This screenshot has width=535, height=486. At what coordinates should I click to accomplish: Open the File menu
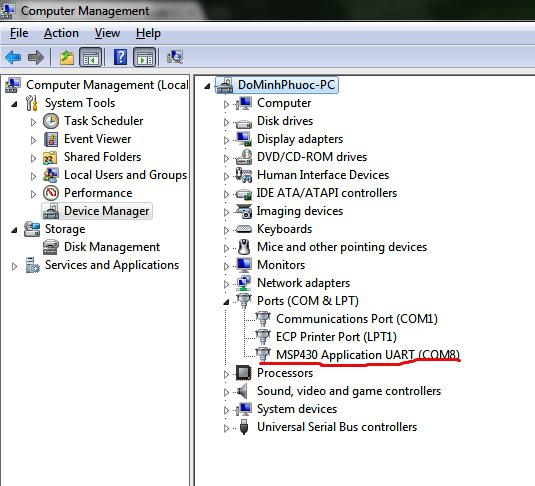tap(19, 33)
